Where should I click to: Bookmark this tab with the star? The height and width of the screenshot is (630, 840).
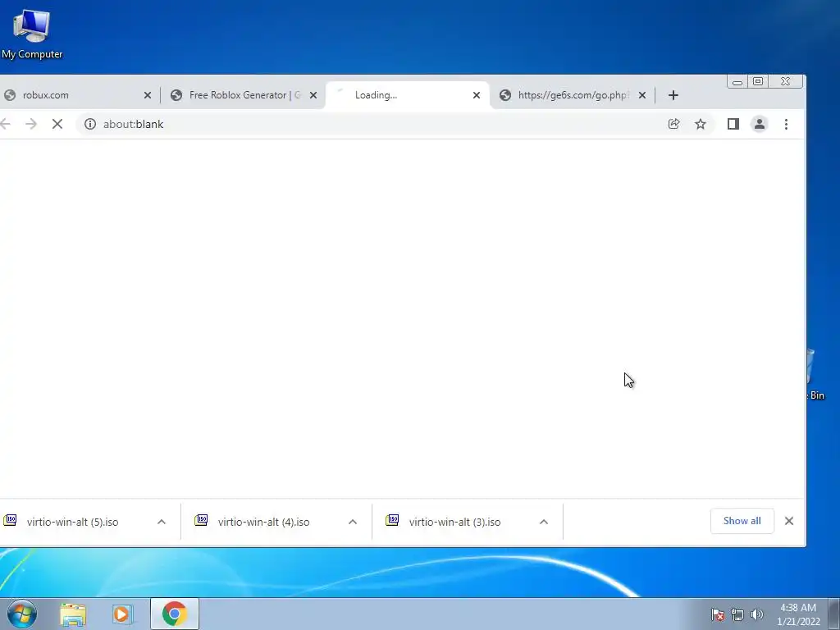point(701,125)
